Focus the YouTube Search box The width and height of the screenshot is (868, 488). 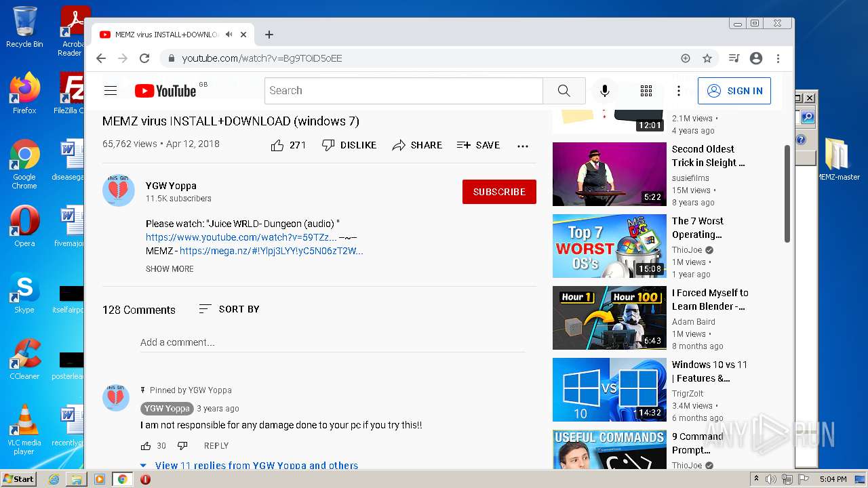[403, 91]
